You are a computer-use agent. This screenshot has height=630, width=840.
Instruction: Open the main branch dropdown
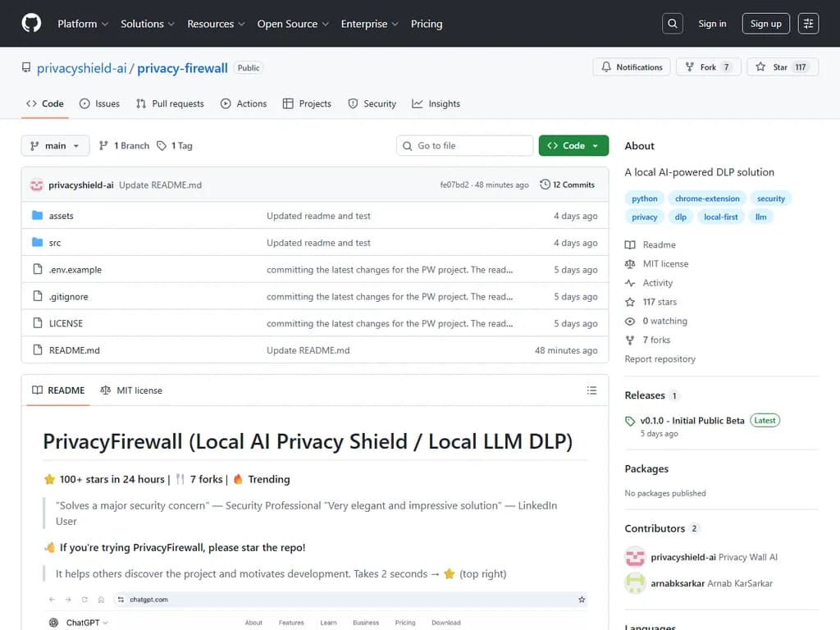click(x=54, y=145)
